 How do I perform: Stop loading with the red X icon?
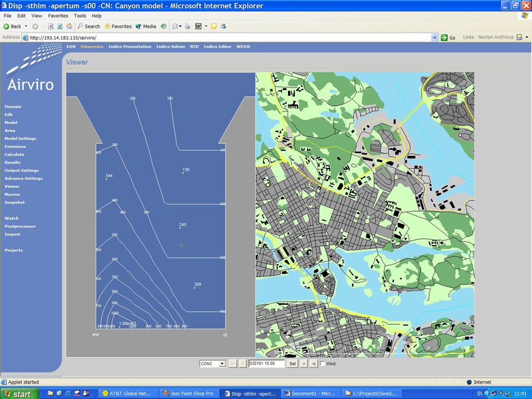point(50,26)
